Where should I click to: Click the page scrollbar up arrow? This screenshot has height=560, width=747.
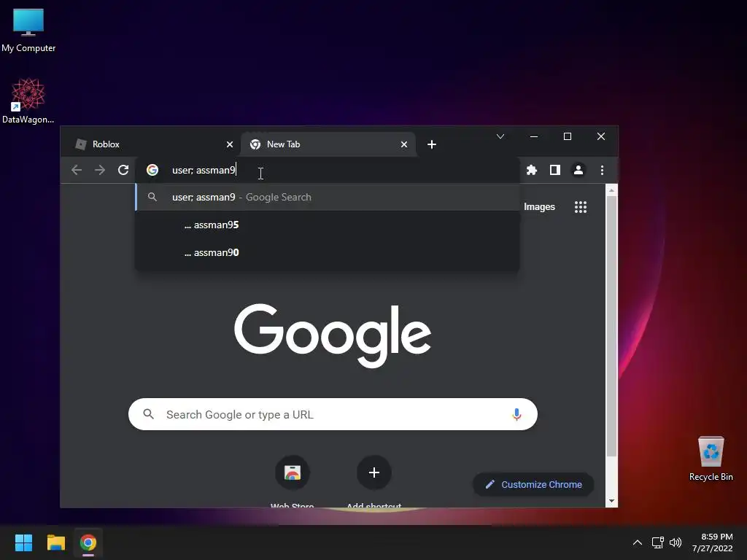(611, 190)
